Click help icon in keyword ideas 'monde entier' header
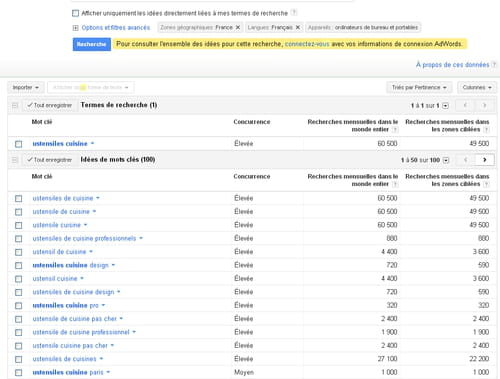 click(x=395, y=184)
